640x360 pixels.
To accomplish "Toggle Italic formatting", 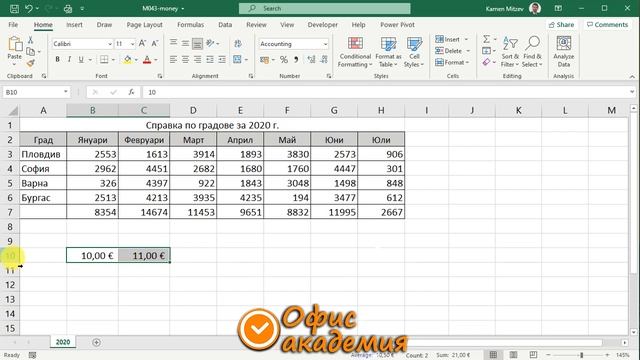I will pyautogui.click(x=69, y=60).
